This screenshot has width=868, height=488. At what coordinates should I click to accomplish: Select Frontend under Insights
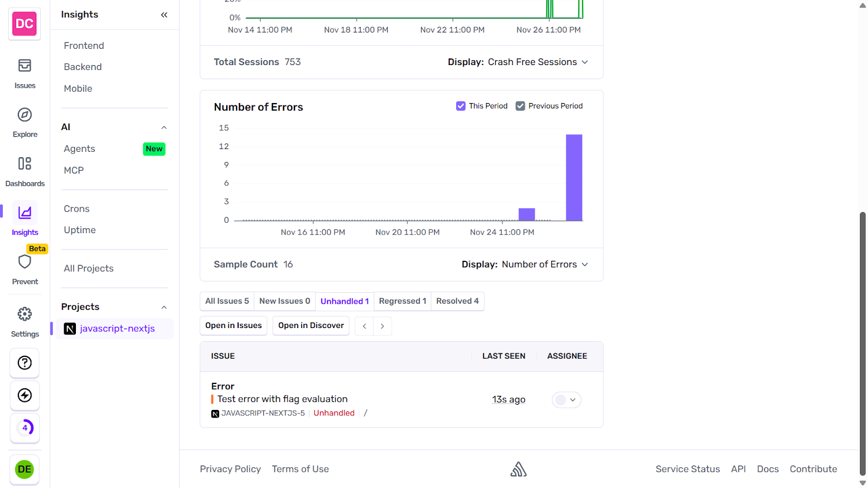point(84,46)
